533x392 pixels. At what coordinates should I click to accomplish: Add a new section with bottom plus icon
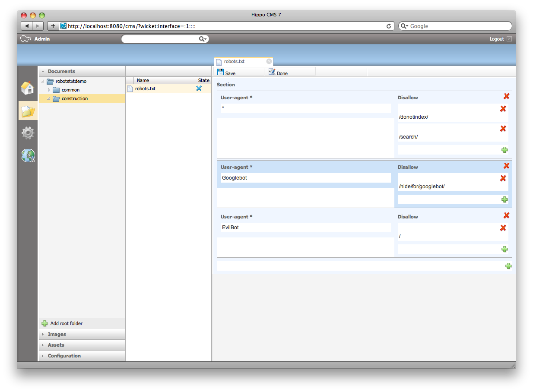click(x=508, y=266)
